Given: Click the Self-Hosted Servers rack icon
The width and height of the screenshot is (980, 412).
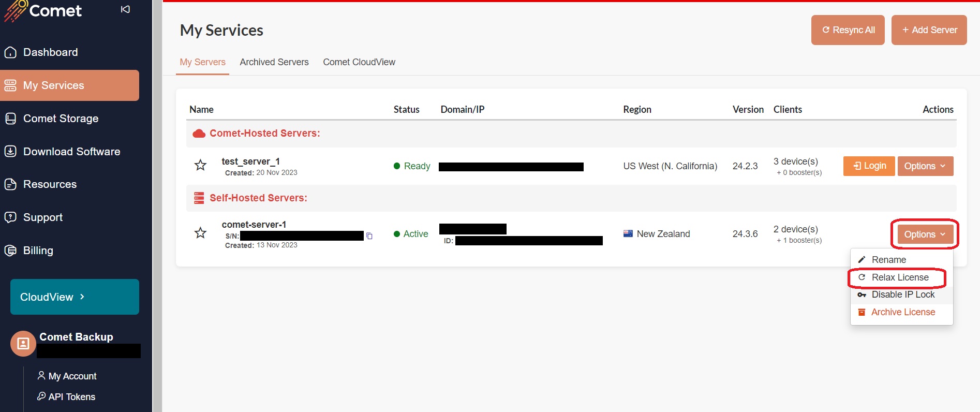Looking at the screenshot, I should coord(199,198).
